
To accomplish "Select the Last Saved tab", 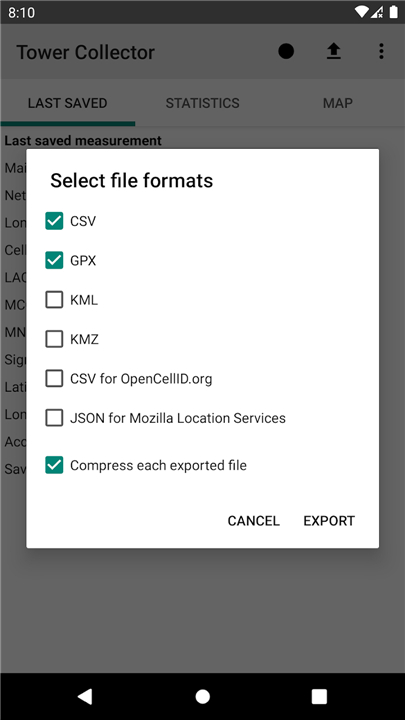I will click(68, 103).
